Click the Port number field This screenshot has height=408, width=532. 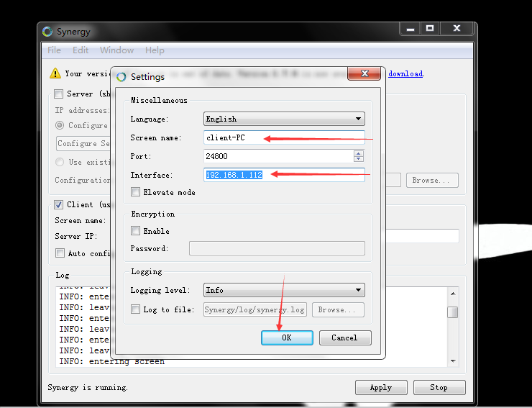[x=278, y=156]
